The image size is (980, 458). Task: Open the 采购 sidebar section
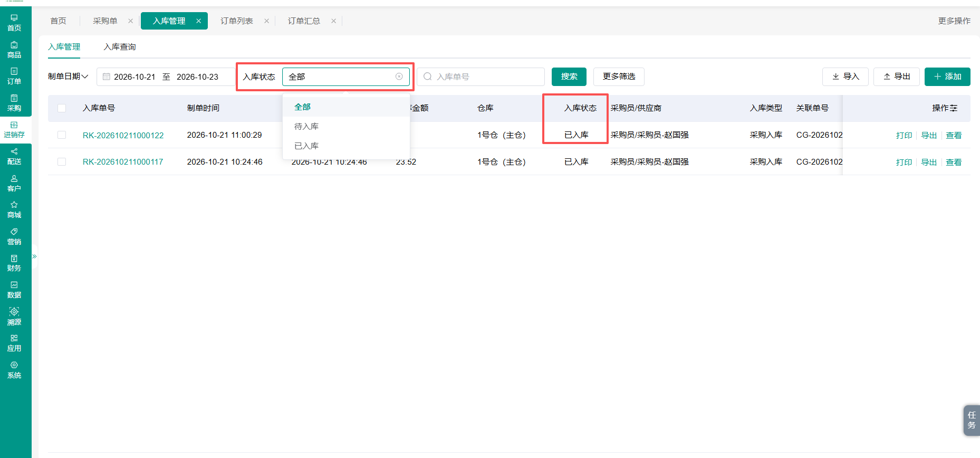click(x=14, y=103)
